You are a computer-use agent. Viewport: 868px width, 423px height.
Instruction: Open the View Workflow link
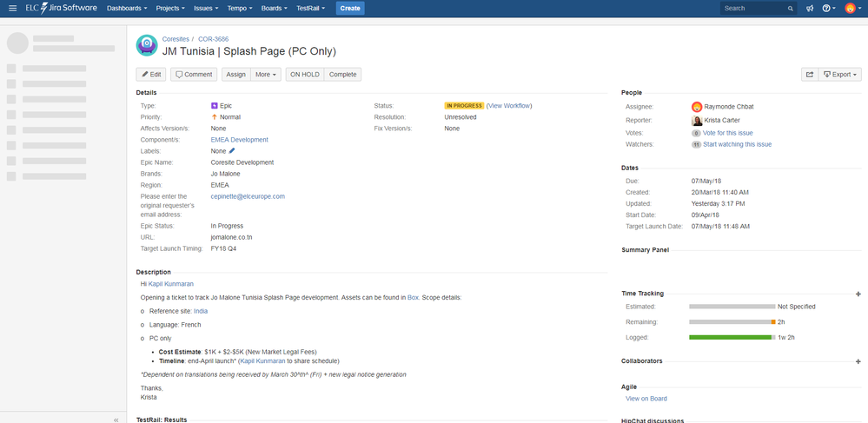[x=509, y=105]
